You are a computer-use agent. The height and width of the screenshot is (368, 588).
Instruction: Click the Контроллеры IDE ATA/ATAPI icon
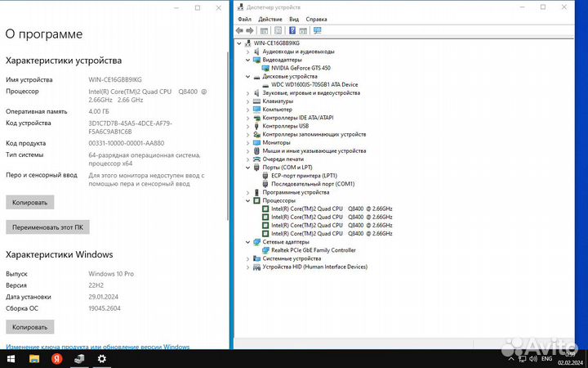pyautogui.click(x=256, y=118)
